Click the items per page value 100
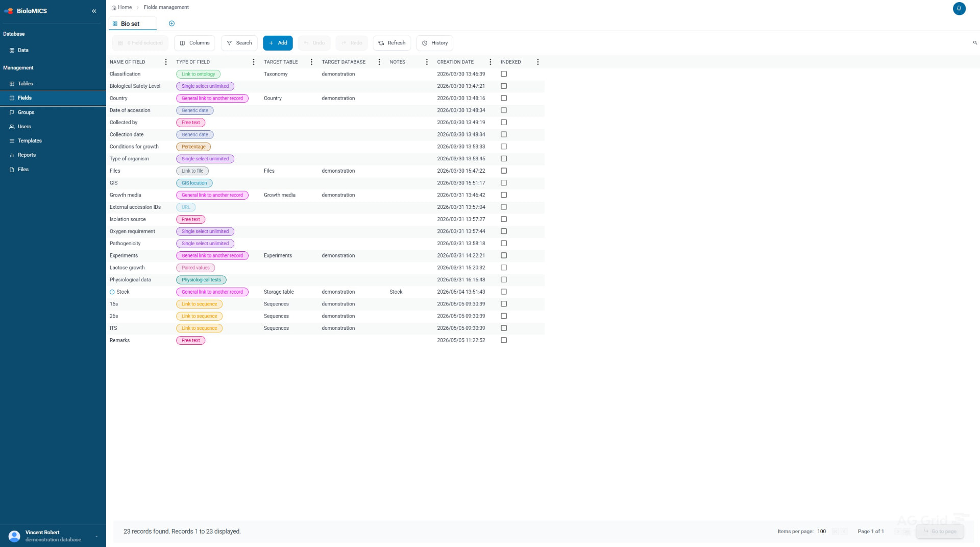The width and height of the screenshot is (980, 547). pyautogui.click(x=821, y=532)
